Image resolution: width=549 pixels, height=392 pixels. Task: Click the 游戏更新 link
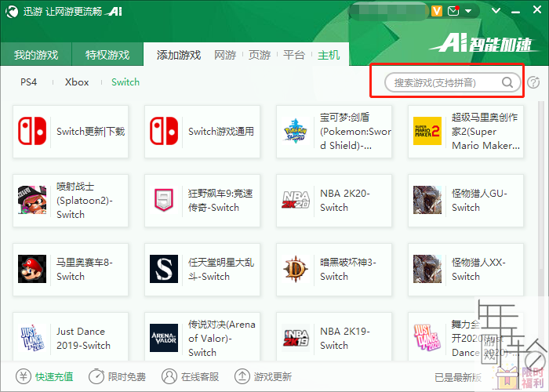click(x=273, y=377)
